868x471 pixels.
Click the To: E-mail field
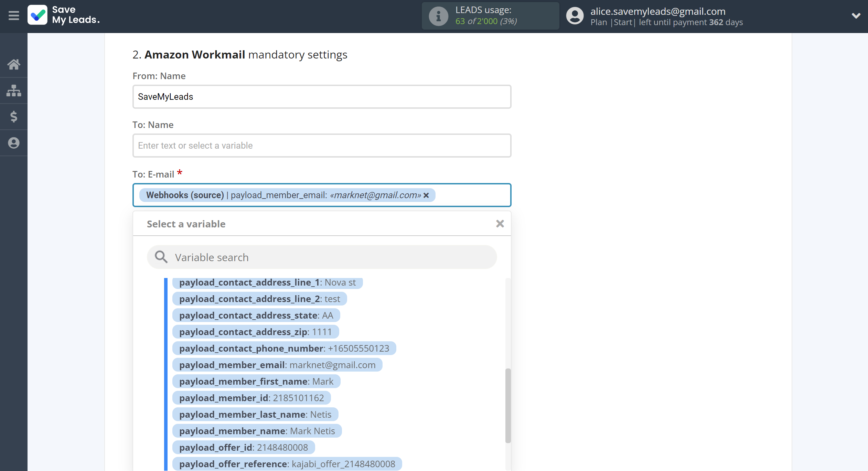point(322,195)
